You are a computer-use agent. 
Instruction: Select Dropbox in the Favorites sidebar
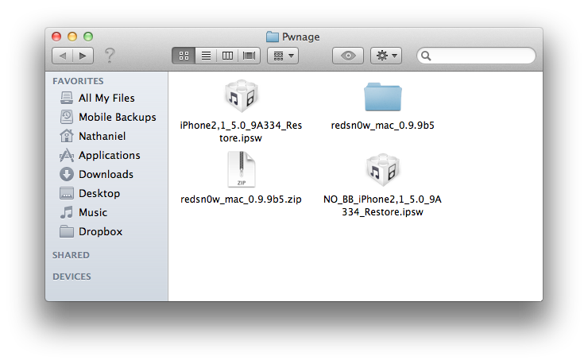tap(100, 231)
